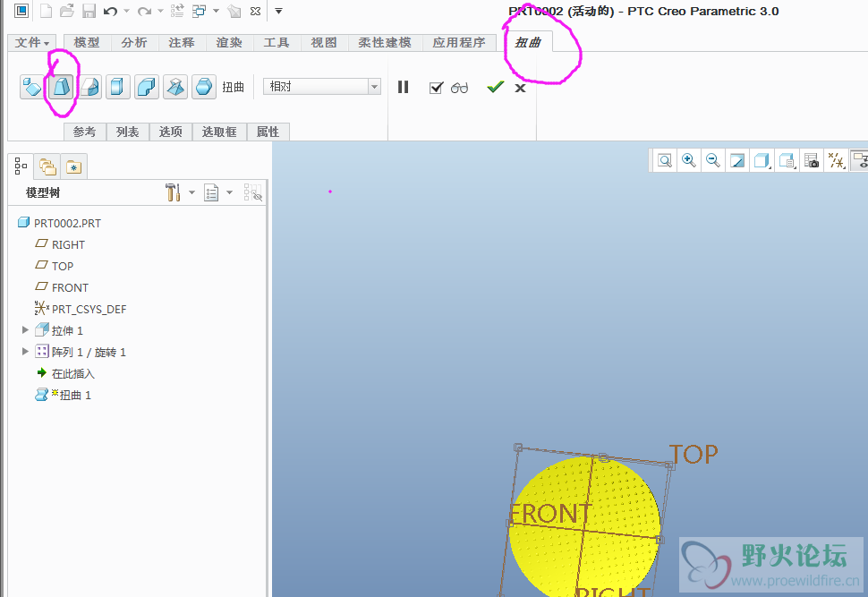Open the Undo history dropdown arrow
Screen dimensions: 868x597
pyautogui.click(x=127, y=11)
